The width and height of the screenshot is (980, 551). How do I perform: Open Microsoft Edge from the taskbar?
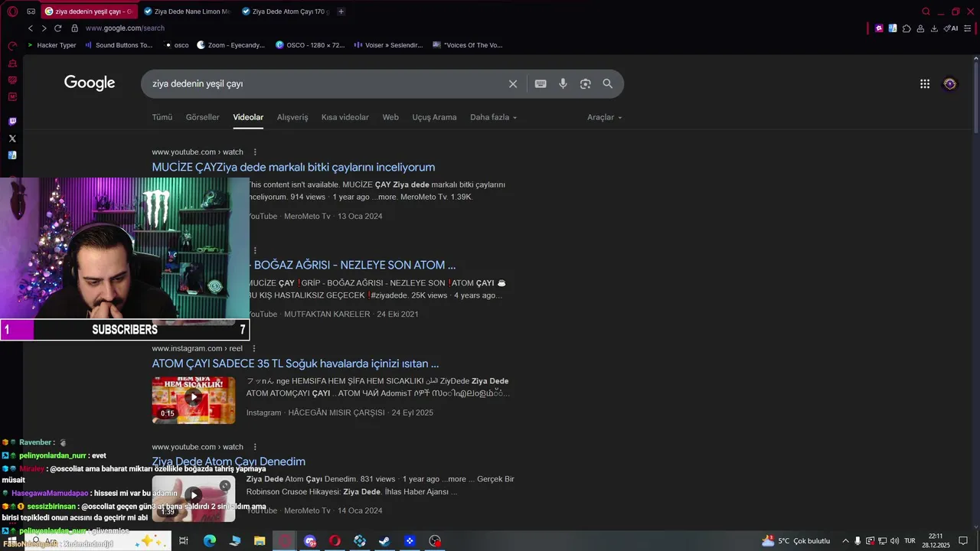(x=210, y=541)
